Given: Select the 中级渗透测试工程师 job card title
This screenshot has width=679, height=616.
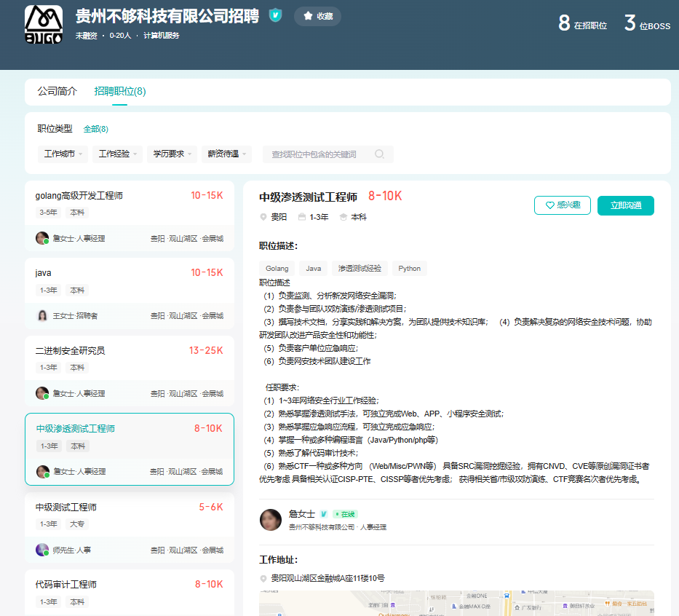Looking at the screenshot, I should (x=76, y=428).
